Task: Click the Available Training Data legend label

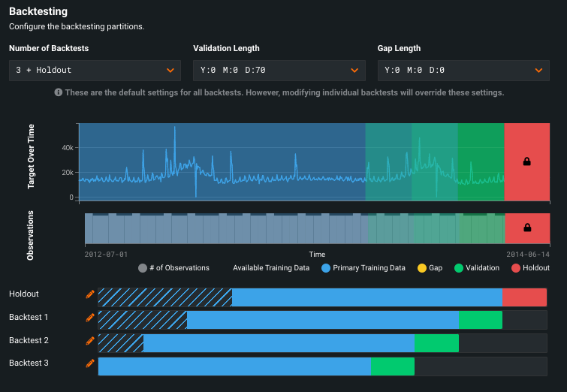Action: pyautogui.click(x=270, y=268)
